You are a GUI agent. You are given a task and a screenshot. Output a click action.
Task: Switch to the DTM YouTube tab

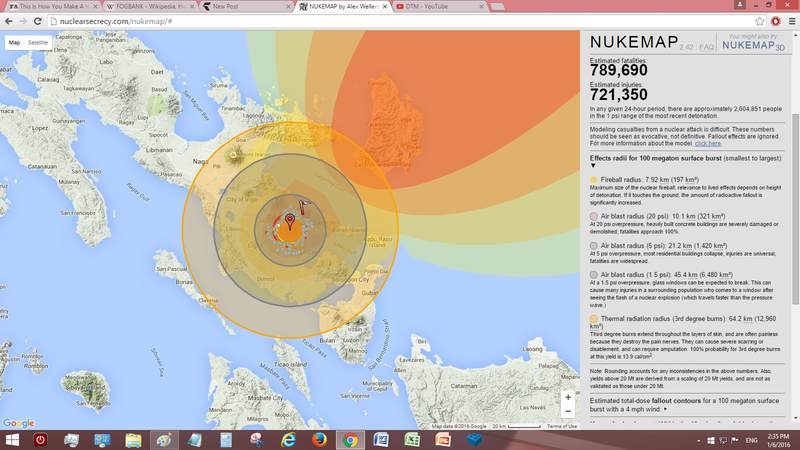440,7
